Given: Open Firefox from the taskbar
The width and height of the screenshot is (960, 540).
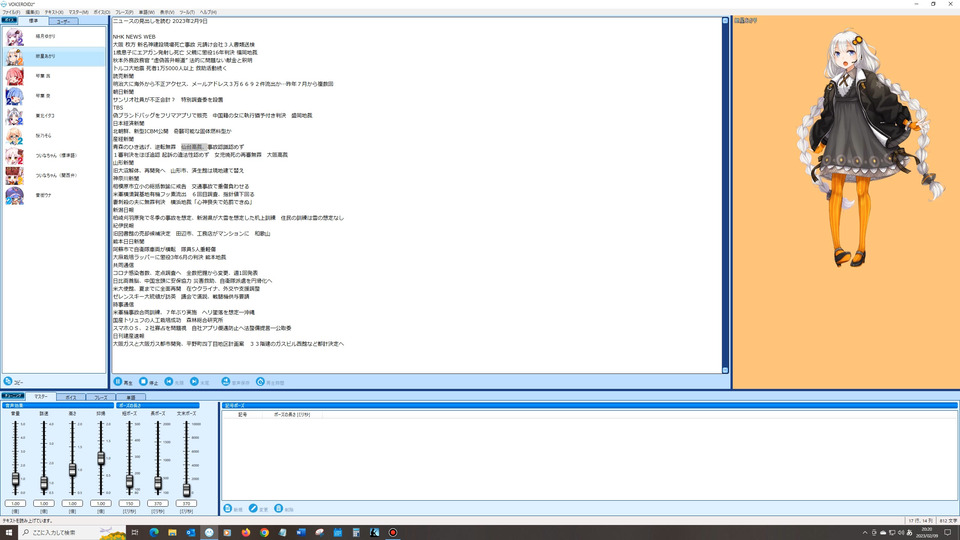Looking at the screenshot, I should pyautogui.click(x=246, y=532).
